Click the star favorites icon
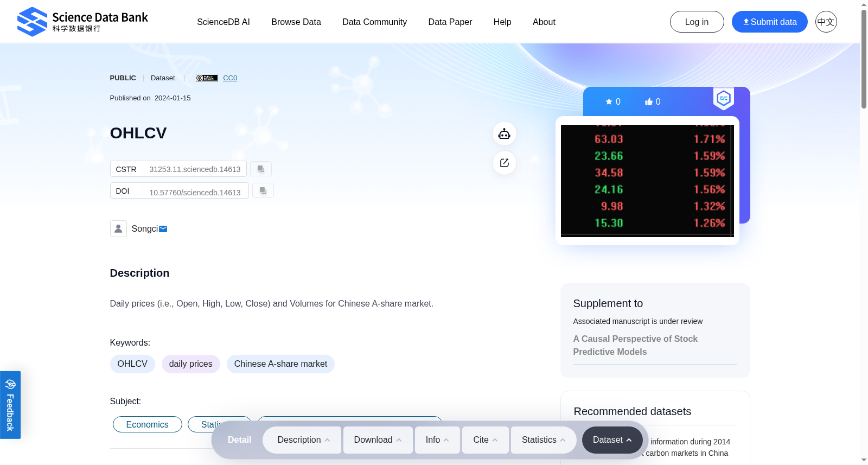868x465 pixels. click(x=609, y=101)
